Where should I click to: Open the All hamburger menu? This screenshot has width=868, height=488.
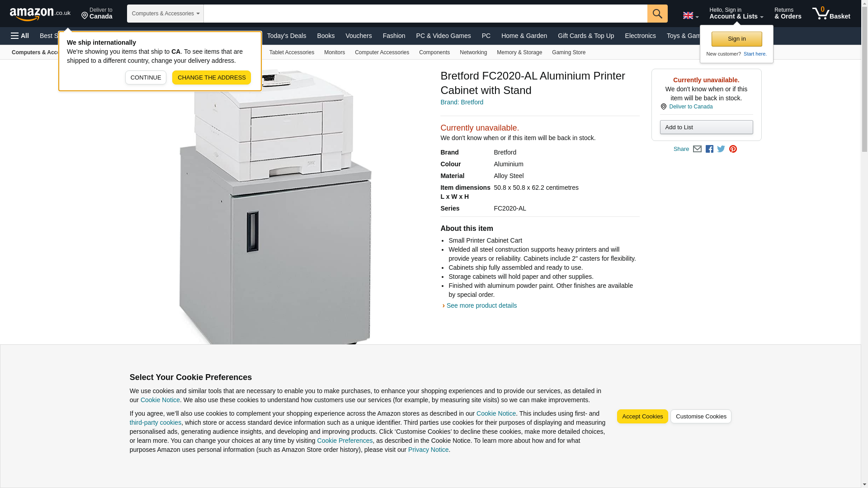pos(20,36)
